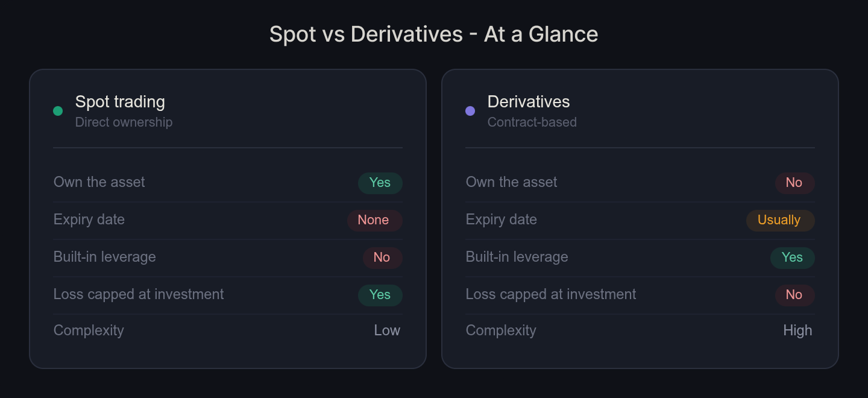Click the green dot beside Spot trading
The height and width of the screenshot is (398, 868).
tap(58, 111)
